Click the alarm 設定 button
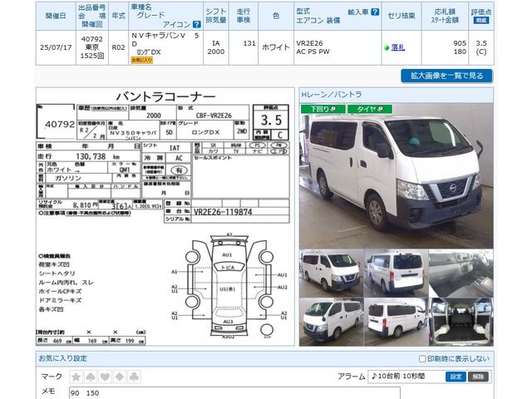The width and height of the screenshot is (532, 399). pyautogui.click(x=456, y=377)
